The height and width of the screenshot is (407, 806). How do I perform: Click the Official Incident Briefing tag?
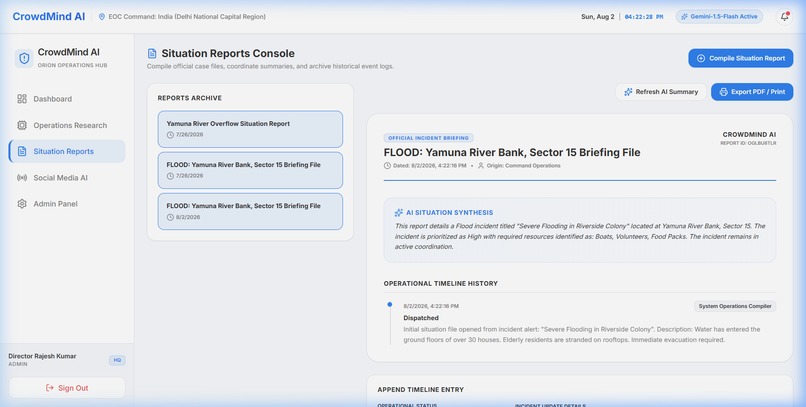click(428, 138)
